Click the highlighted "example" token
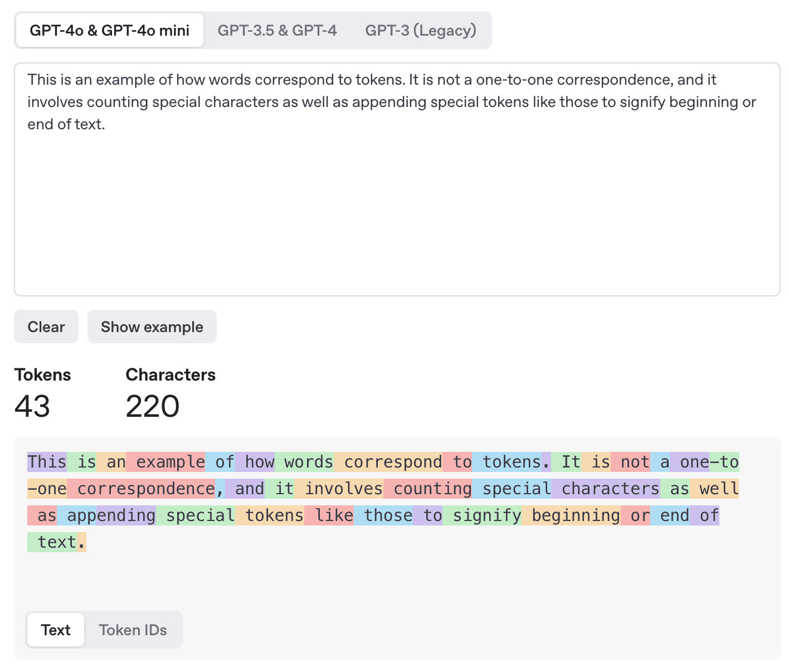The width and height of the screenshot is (789, 672). [166, 462]
